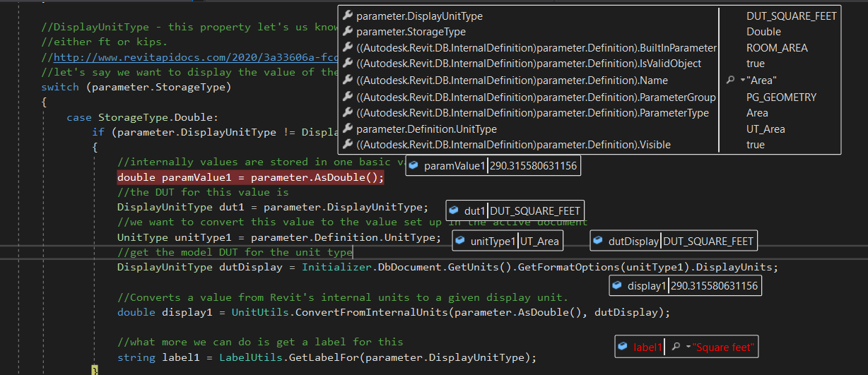Click the Double value of StorageType
The image size is (868, 375).
pos(763,32)
